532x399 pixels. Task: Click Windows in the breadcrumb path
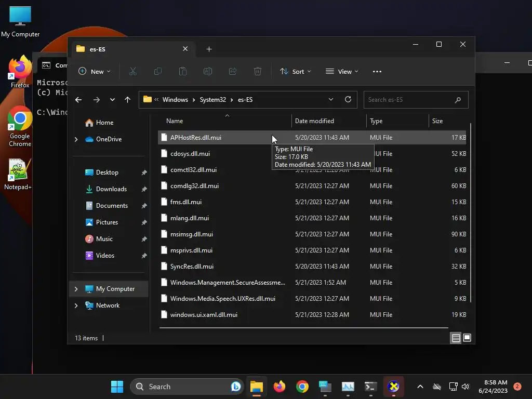click(175, 100)
